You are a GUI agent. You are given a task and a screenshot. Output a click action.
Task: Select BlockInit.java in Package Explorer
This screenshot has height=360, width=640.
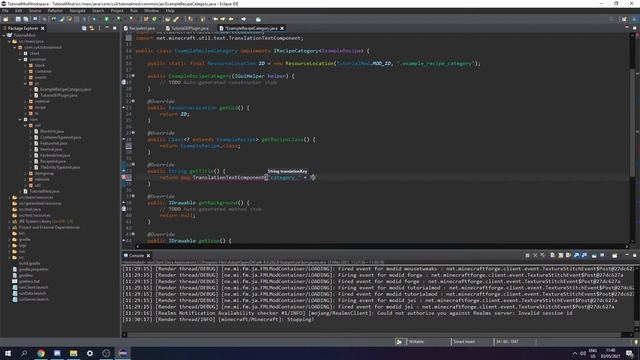[x=52, y=131]
